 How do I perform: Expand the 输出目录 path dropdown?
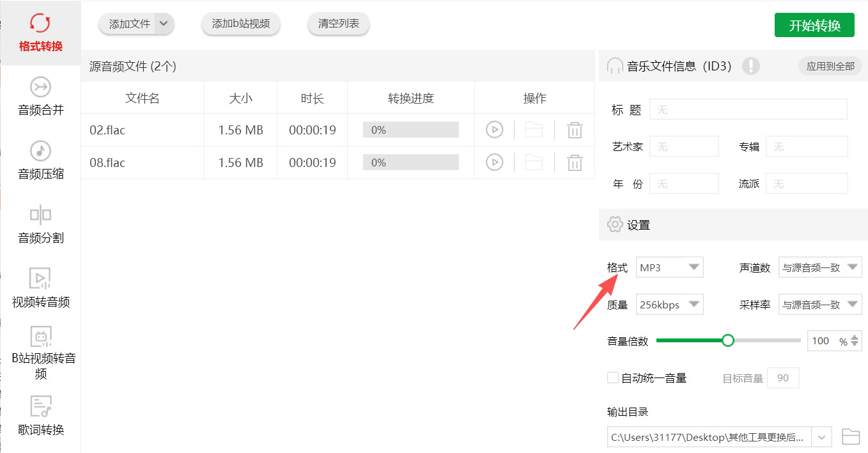(822, 437)
